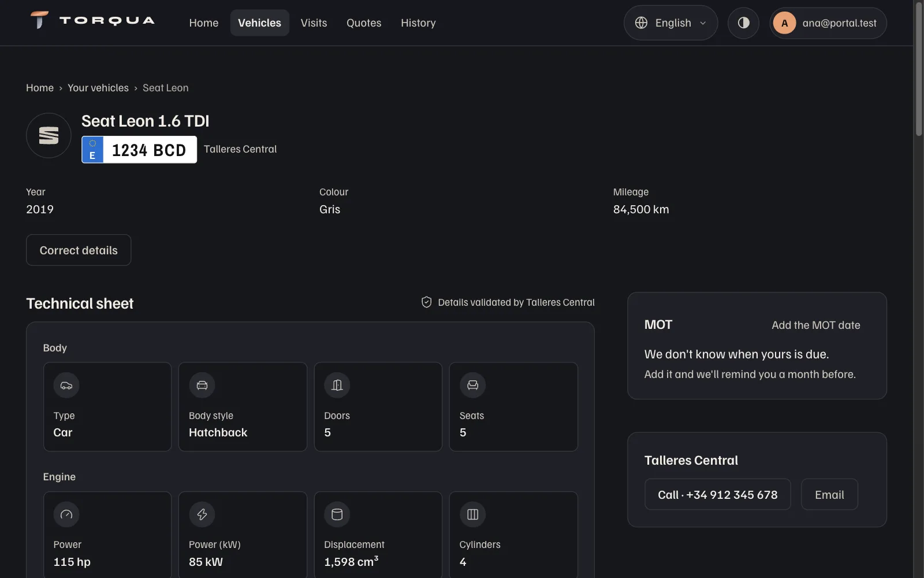Open the English language dropdown
Viewport: 924px width, 578px height.
point(670,23)
